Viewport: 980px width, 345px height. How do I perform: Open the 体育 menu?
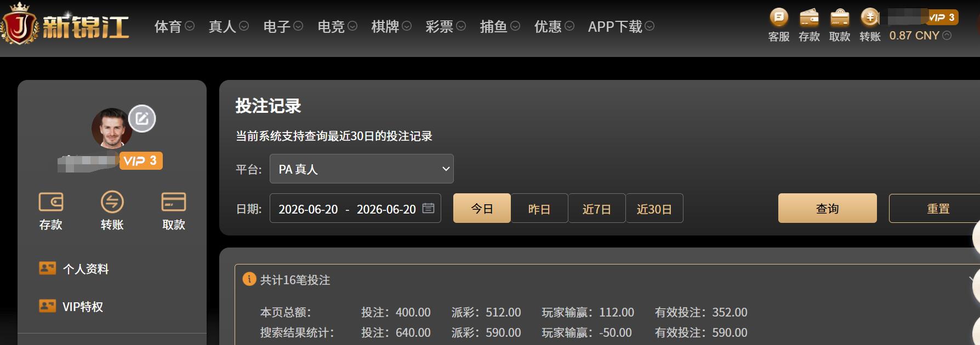tap(168, 26)
